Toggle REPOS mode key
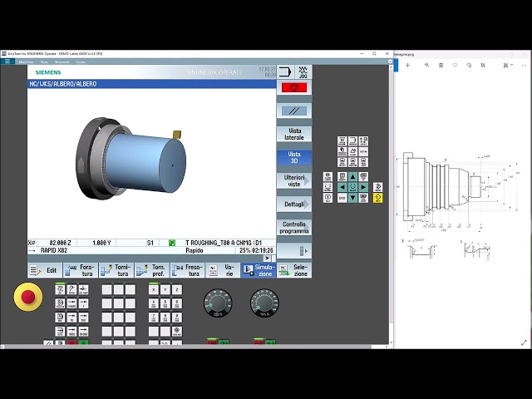This screenshot has height=399, width=532. click(x=71, y=290)
